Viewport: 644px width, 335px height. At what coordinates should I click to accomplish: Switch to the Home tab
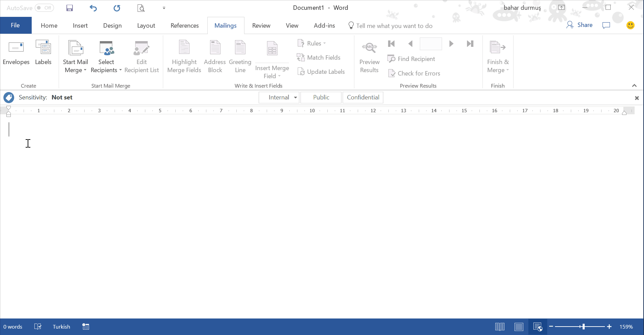[49, 26]
